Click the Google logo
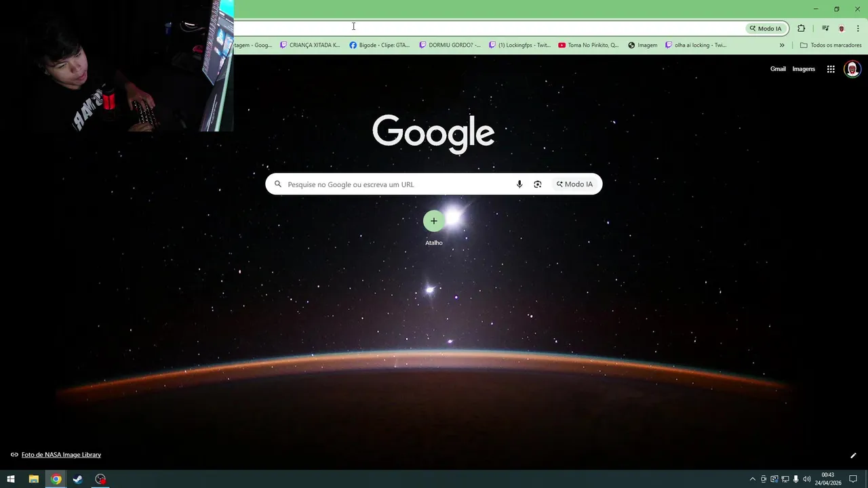The width and height of the screenshot is (868, 488). coord(433,134)
